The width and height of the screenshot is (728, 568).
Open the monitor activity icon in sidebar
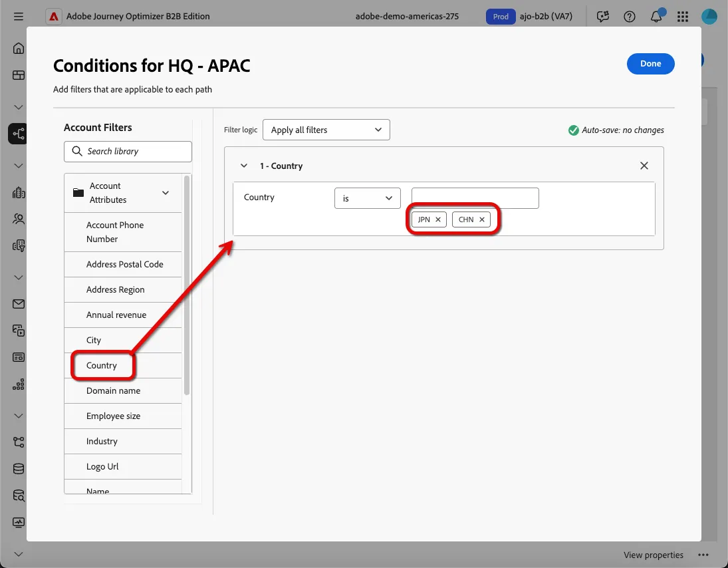click(x=19, y=523)
